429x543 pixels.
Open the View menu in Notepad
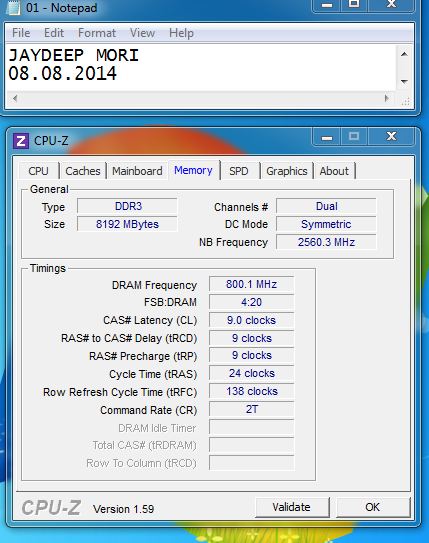[x=142, y=33]
